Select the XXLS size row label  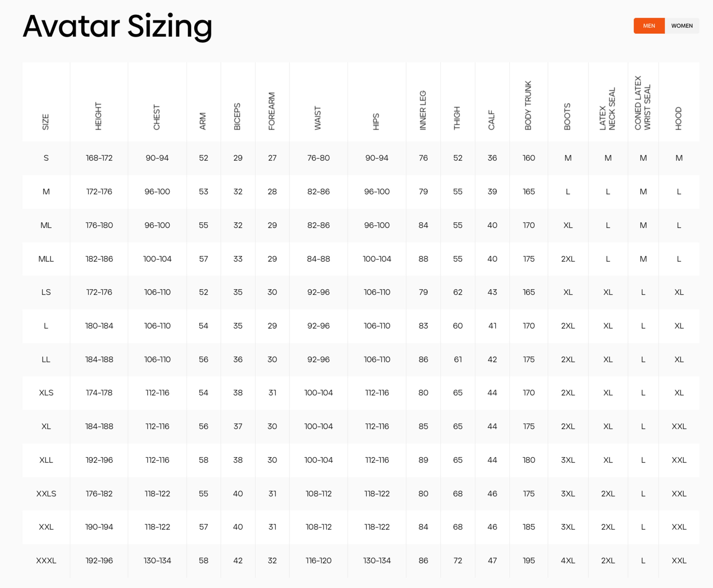point(46,494)
